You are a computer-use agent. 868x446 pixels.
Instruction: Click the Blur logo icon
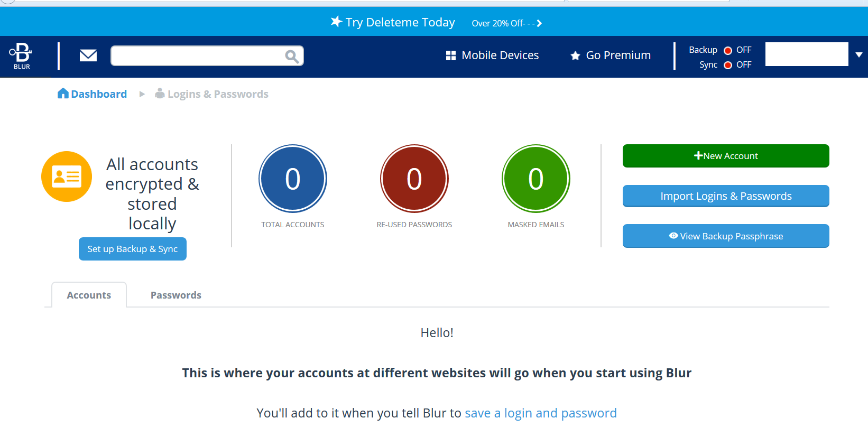point(21,56)
